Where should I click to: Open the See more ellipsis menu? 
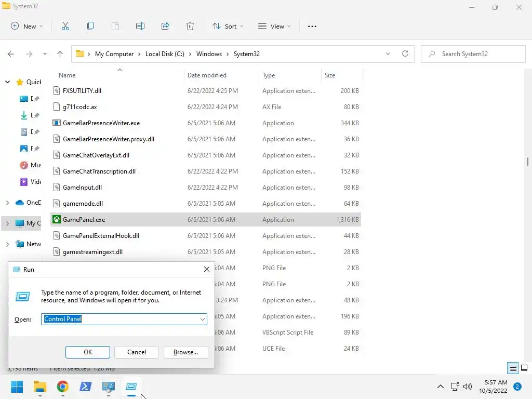coord(312,26)
